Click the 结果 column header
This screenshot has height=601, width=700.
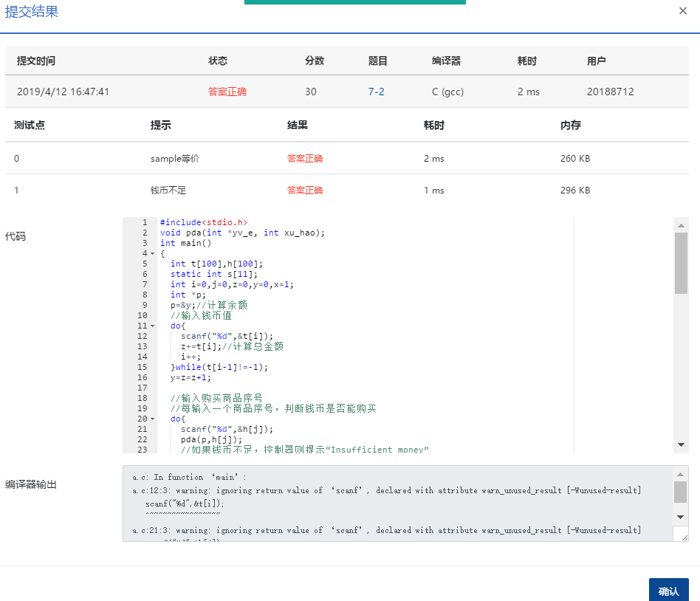click(298, 125)
